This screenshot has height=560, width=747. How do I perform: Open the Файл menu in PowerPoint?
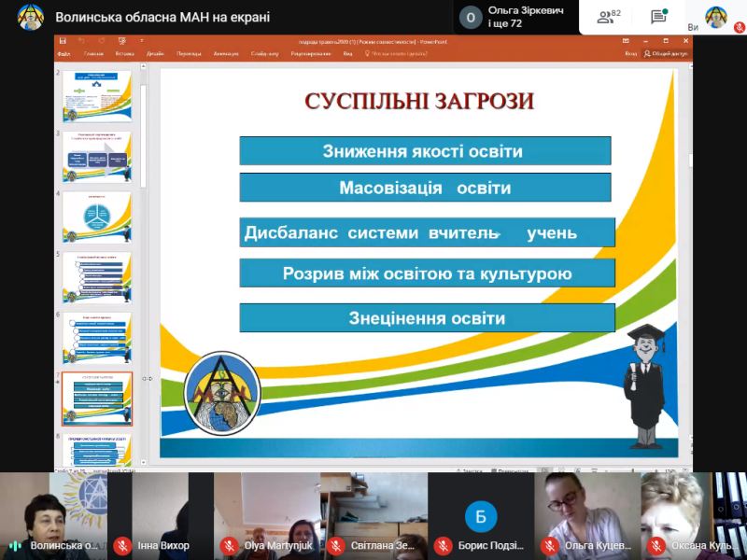[63, 54]
